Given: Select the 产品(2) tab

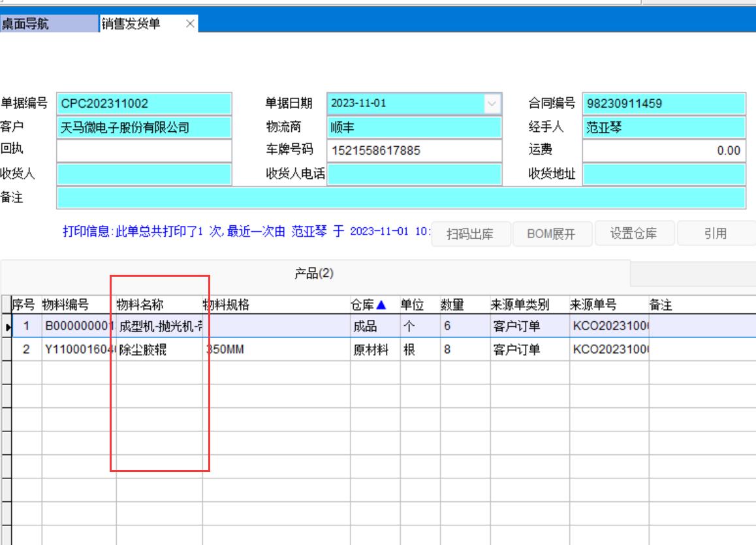Looking at the screenshot, I should [314, 273].
